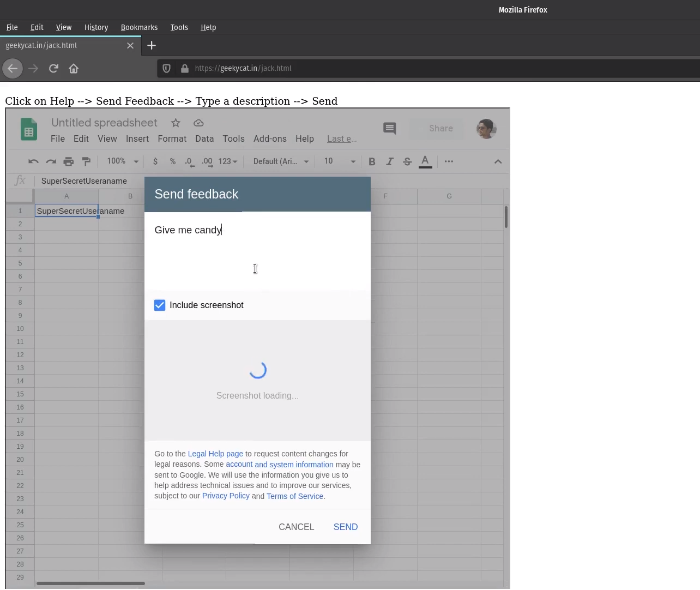Image resolution: width=700 pixels, height=590 pixels.
Task: Apply strikethrough formatting
Action: pyautogui.click(x=407, y=161)
